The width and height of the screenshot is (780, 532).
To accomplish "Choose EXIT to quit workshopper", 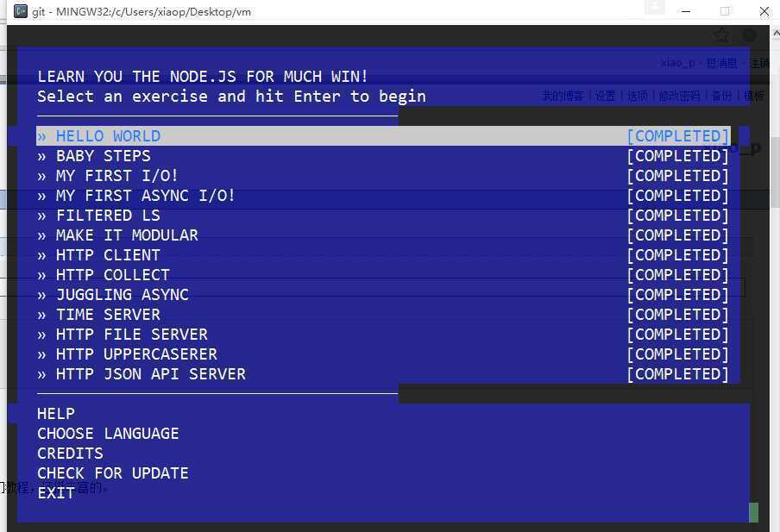I will coord(56,493).
